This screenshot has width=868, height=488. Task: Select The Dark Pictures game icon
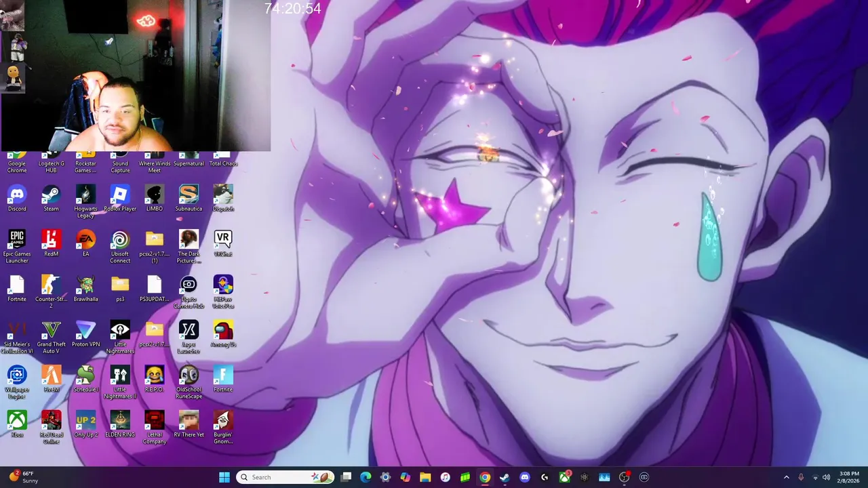click(x=189, y=247)
